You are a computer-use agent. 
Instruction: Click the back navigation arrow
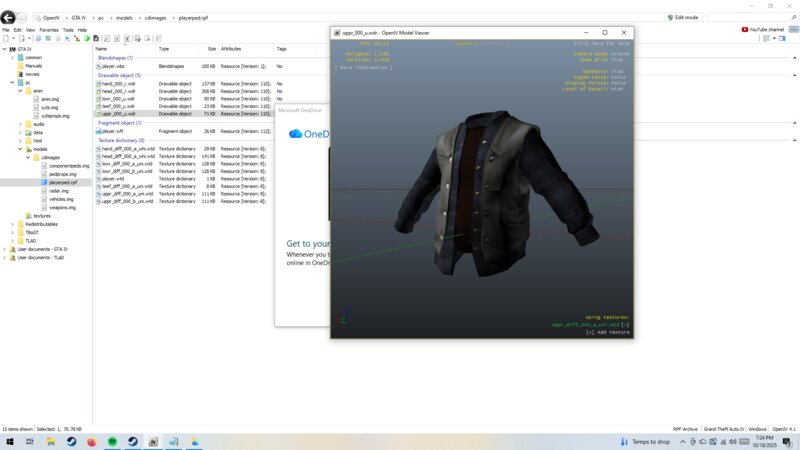7,18
